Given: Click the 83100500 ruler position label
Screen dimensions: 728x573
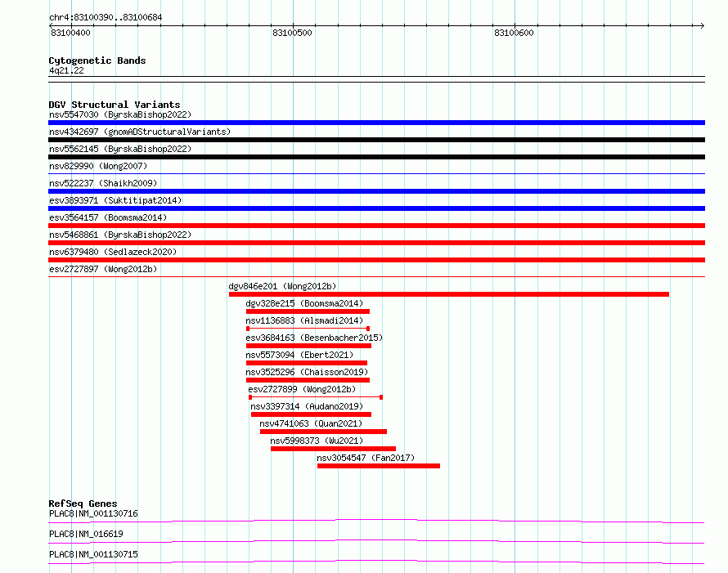Looking at the screenshot, I should [x=292, y=33].
